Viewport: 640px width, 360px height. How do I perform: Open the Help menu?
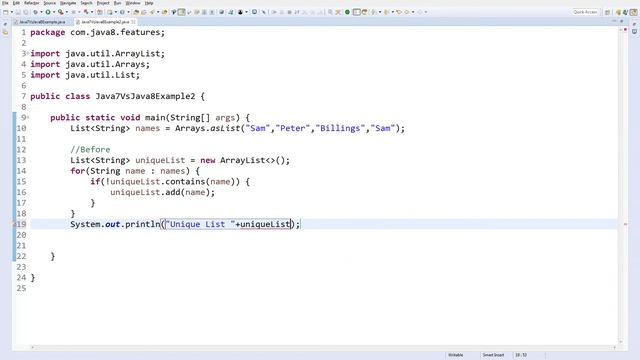point(149,3)
